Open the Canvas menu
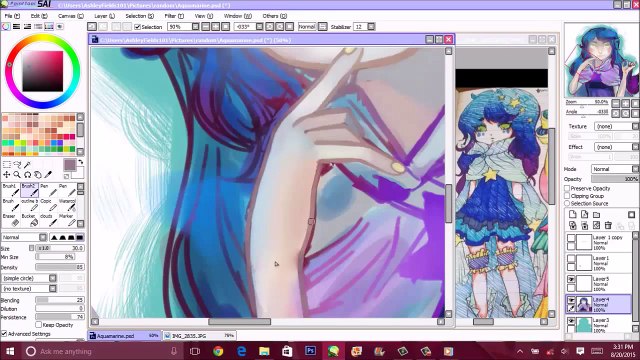640x360 pixels. point(71,16)
